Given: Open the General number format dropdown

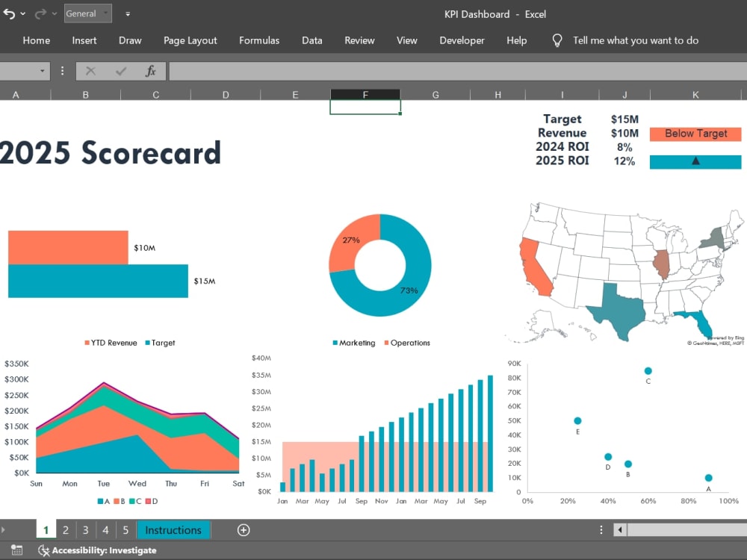Looking at the screenshot, I should pyautogui.click(x=87, y=13).
